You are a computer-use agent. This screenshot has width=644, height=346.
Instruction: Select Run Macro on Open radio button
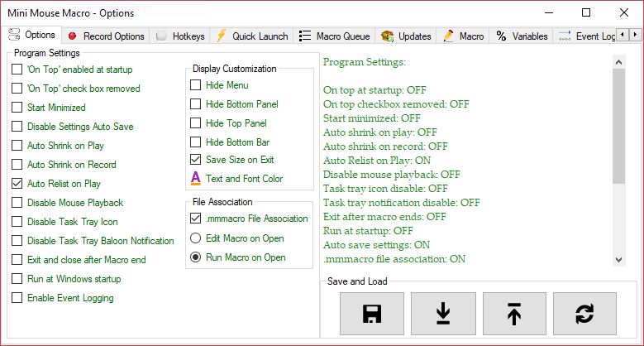(x=196, y=257)
